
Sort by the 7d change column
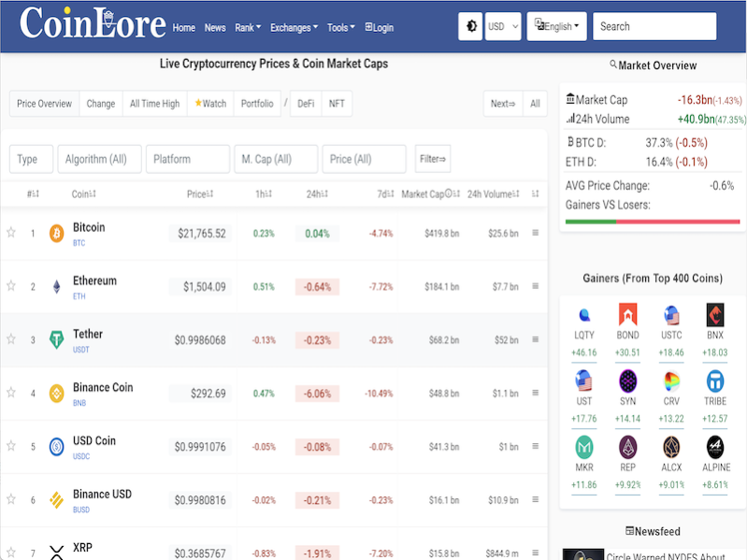385,194
